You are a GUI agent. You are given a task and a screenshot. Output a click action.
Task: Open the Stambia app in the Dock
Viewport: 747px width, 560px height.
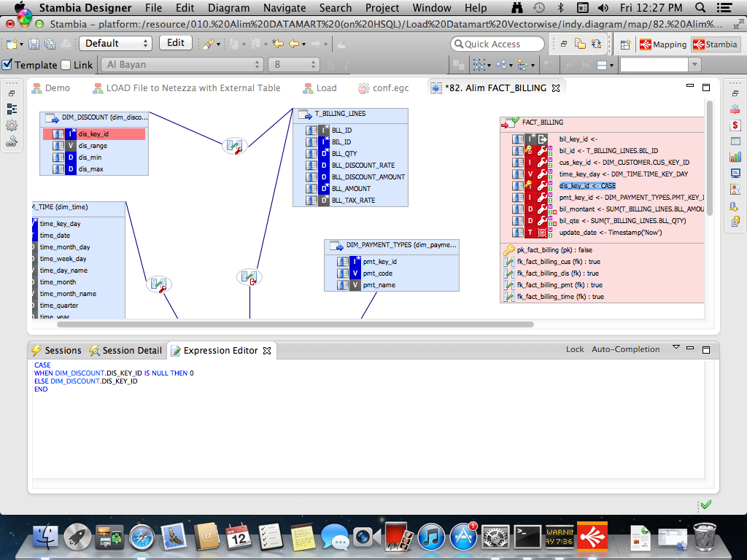click(592, 536)
